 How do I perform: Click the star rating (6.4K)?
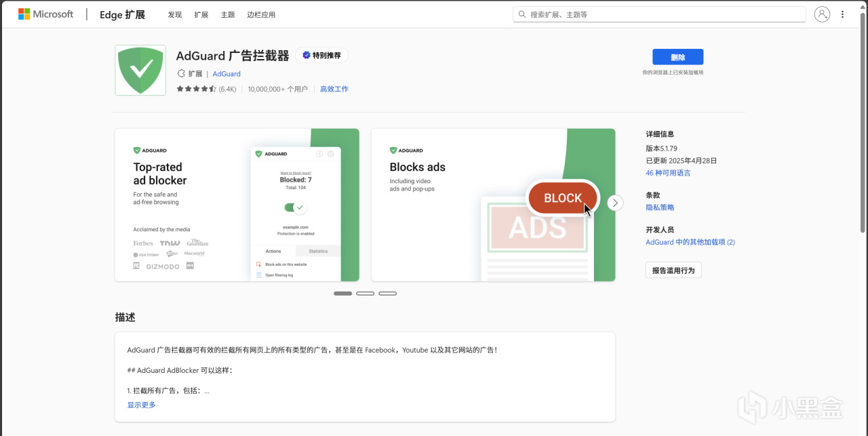[206, 89]
